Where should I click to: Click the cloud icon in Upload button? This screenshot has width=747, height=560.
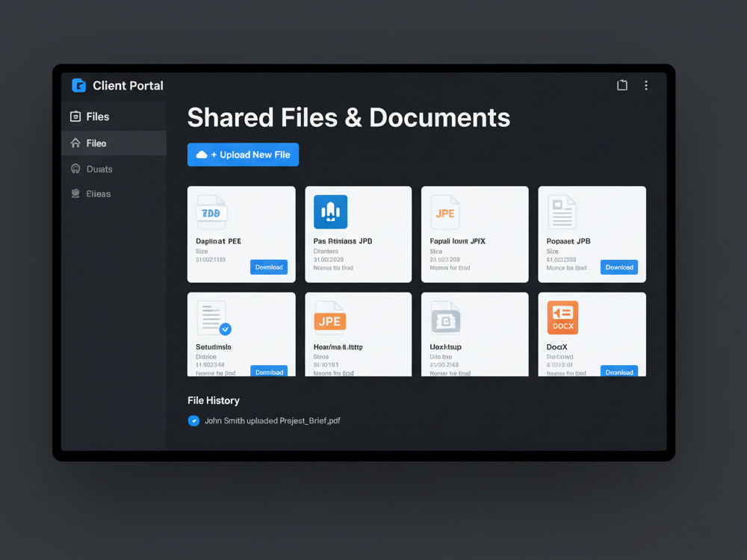202,155
